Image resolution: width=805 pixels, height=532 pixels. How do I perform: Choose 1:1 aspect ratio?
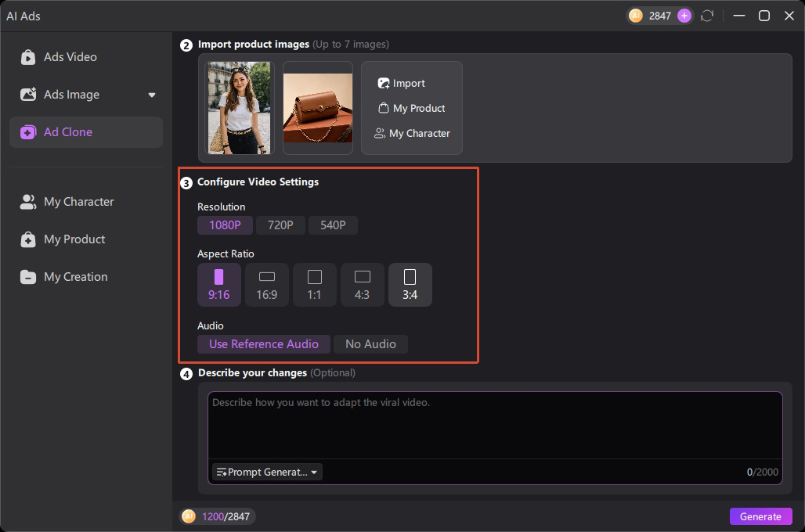click(x=314, y=285)
